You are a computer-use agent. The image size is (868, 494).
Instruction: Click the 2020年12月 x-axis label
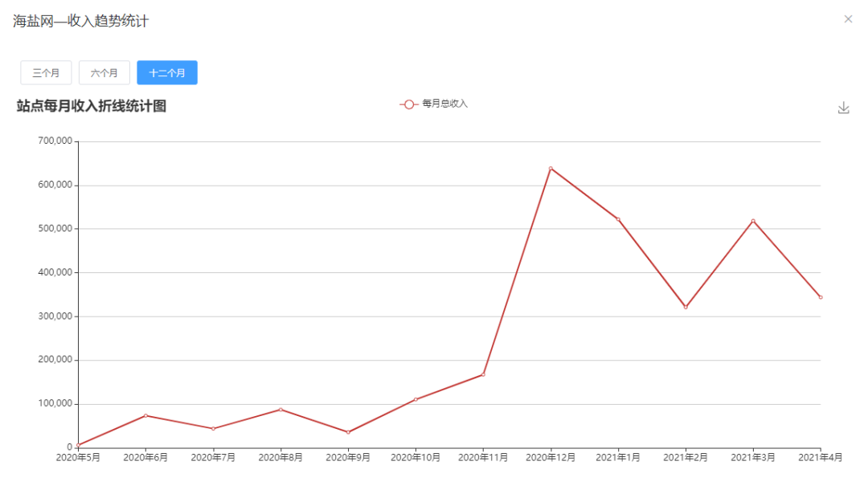(551, 458)
